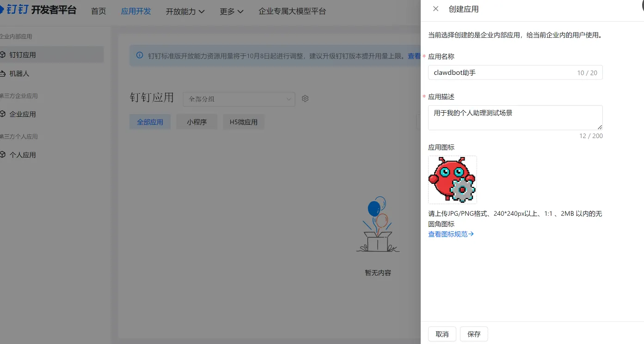Focus the 应用描述 text area
Screen dimensions: 644x344
point(515,118)
